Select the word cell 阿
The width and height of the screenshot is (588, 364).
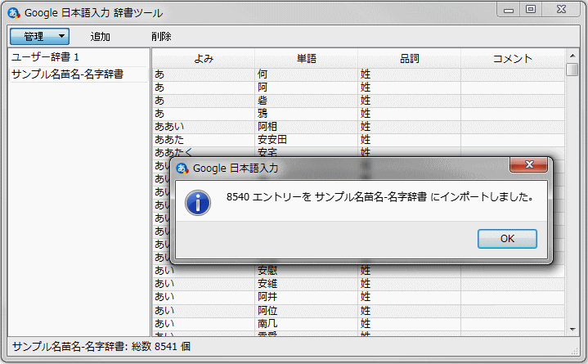[x=307, y=88]
